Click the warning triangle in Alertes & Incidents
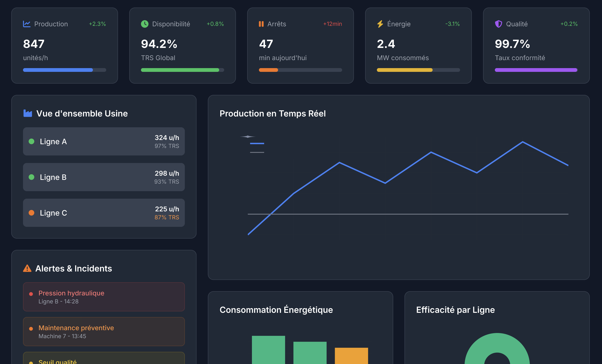The width and height of the screenshot is (602, 364). tap(27, 268)
